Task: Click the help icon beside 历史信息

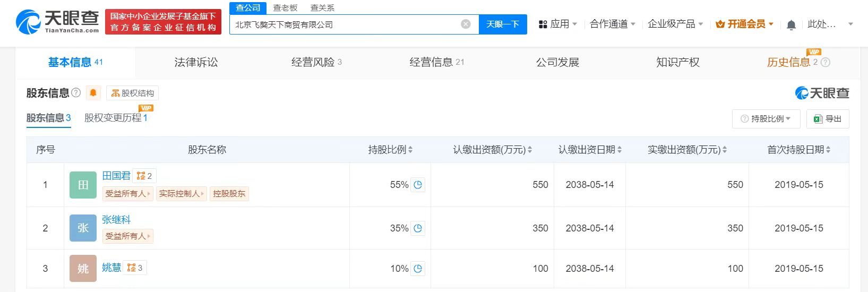Action: [x=826, y=62]
